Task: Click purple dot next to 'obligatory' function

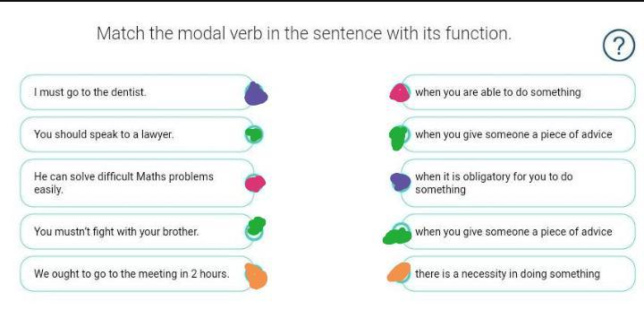Action: click(x=401, y=182)
